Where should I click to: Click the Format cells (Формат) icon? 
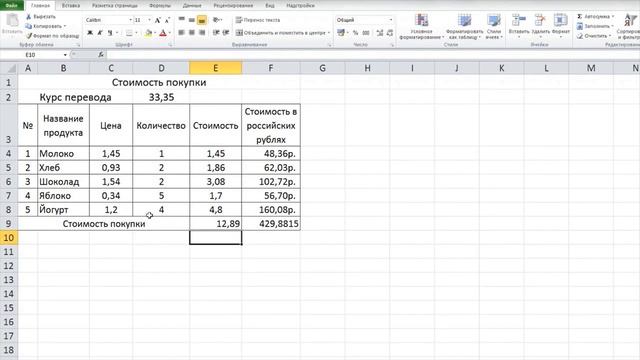point(560,20)
